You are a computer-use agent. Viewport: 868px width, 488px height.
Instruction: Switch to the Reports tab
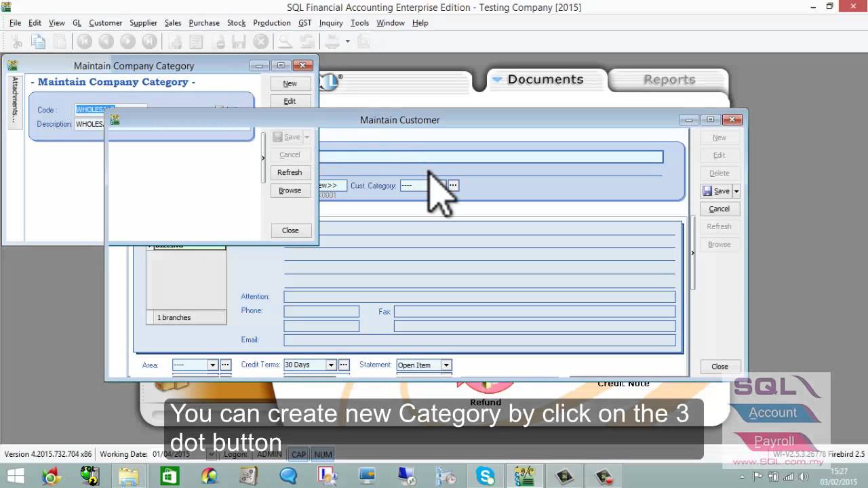(669, 79)
